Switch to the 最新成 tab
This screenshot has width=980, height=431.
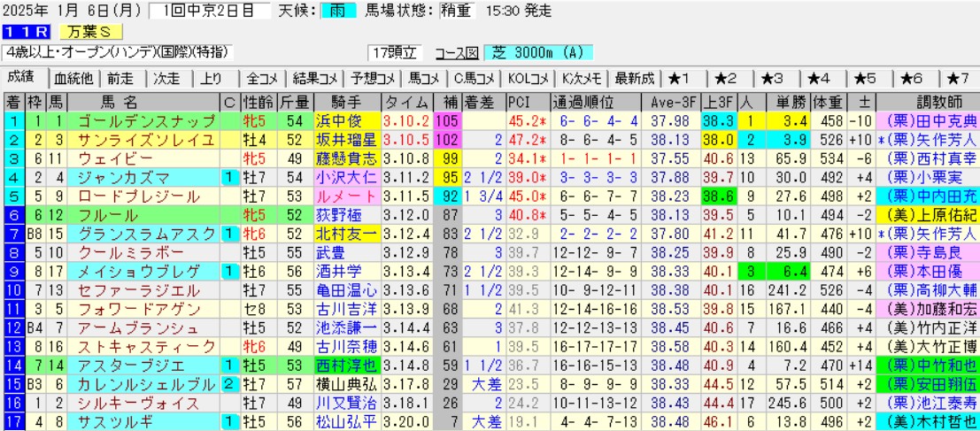click(634, 78)
